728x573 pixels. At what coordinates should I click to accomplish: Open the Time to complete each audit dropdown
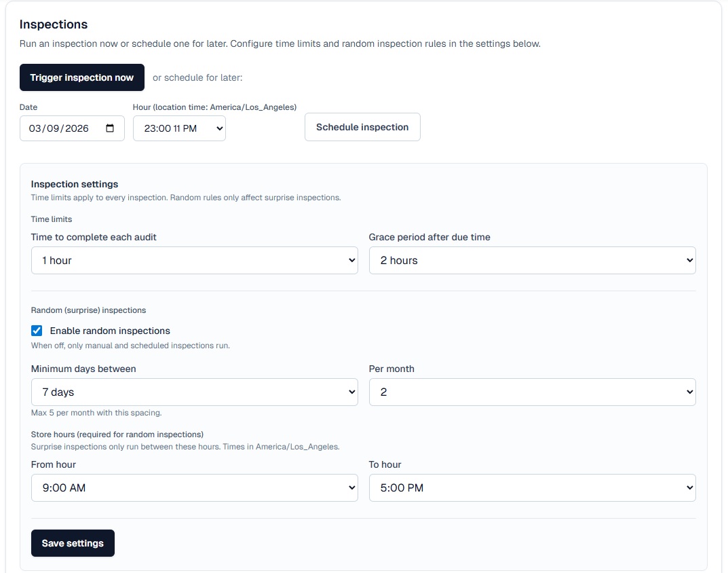tap(195, 260)
